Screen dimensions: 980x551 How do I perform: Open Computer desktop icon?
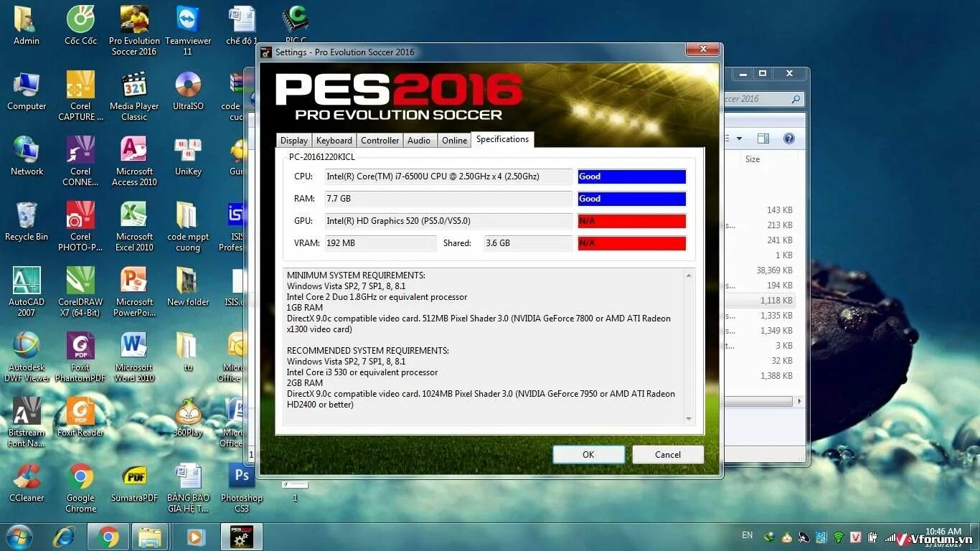coord(27,91)
